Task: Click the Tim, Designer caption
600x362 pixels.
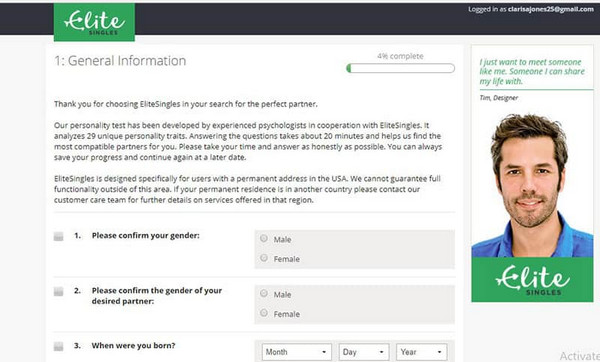Action: 499,98
